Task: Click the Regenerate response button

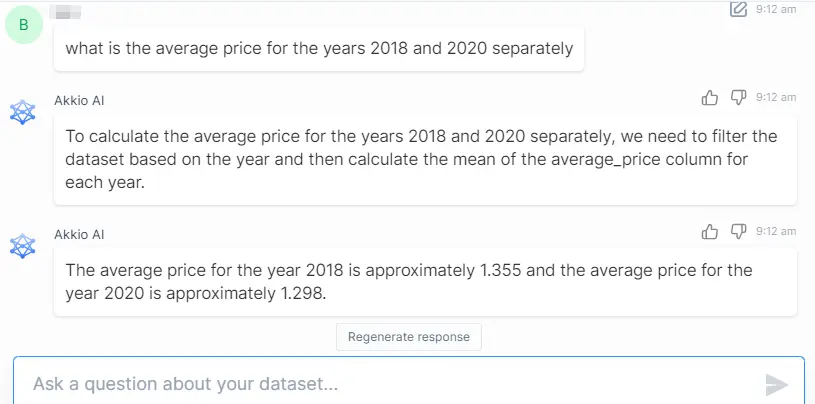Action: pyautogui.click(x=408, y=337)
